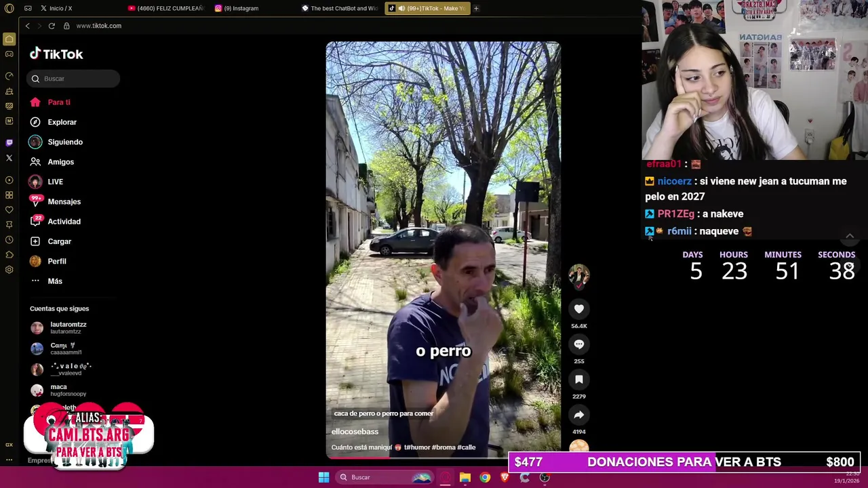868x488 pixels.
Task: Click the #humor hashtag
Action: (418, 447)
